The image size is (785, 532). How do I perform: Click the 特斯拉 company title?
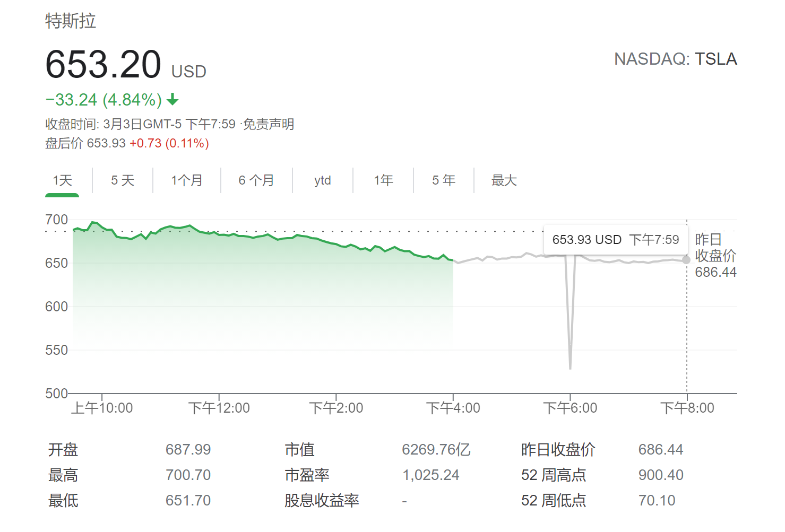click(x=71, y=21)
